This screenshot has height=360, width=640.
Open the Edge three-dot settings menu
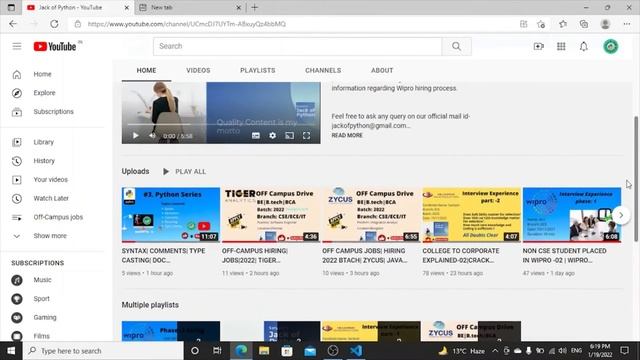[627, 24]
